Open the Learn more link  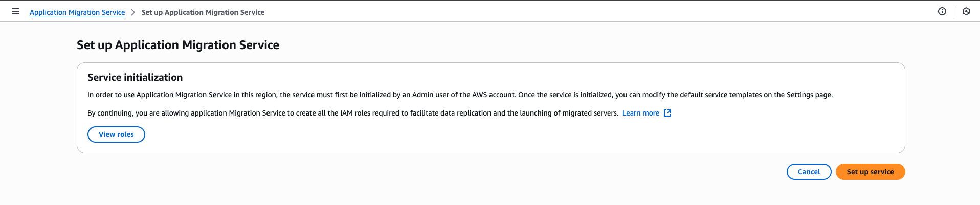click(x=640, y=113)
